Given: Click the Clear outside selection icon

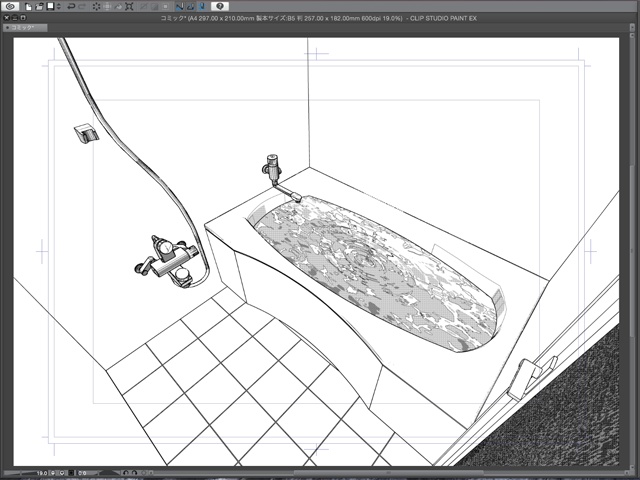Looking at the screenshot, I should point(107,7).
